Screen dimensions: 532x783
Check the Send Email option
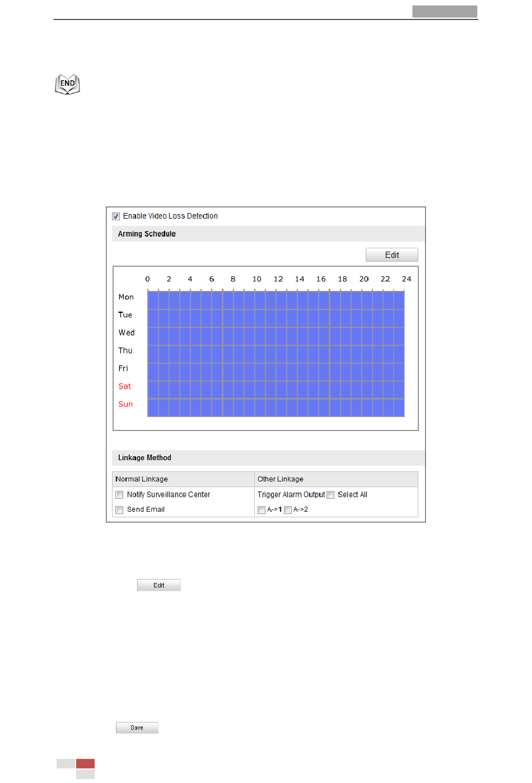(119, 510)
